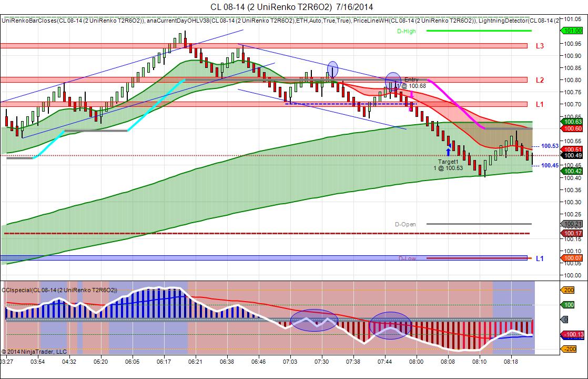Click the 08:00 time axis label
Viewport: 588px width, 379px height.
(416, 362)
